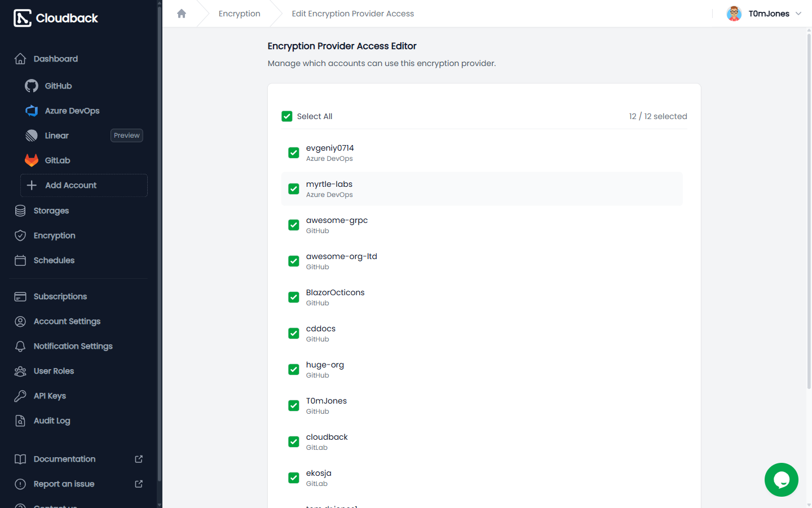The width and height of the screenshot is (812, 508).
Task: Open the GitHub accounts sidebar item
Action: pyautogui.click(x=83, y=86)
